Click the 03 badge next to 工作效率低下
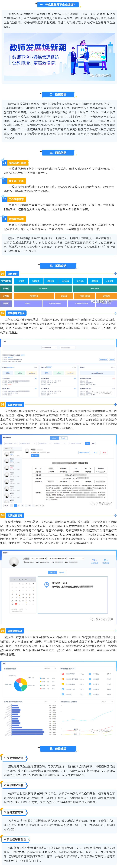 [4, 199]
